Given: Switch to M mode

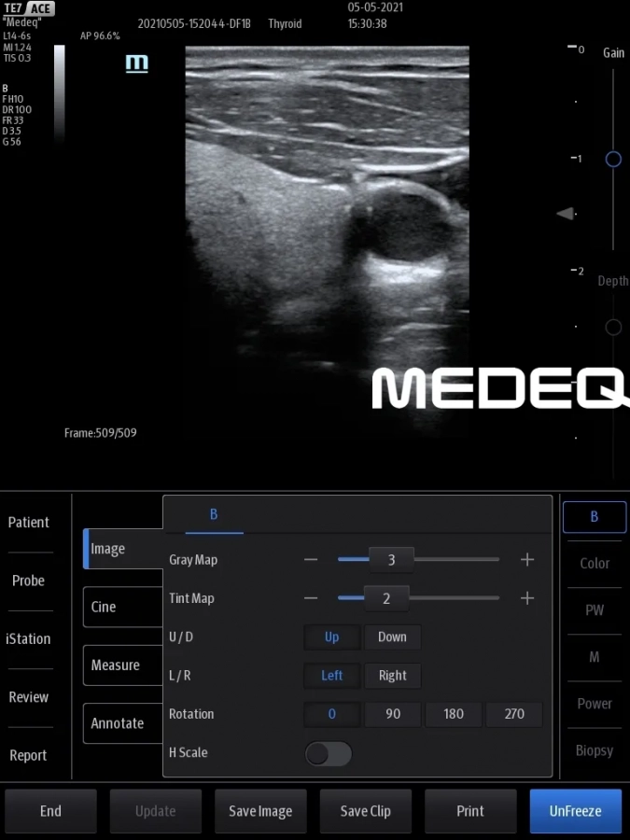Looking at the screenshot, I should coord(595,657).
